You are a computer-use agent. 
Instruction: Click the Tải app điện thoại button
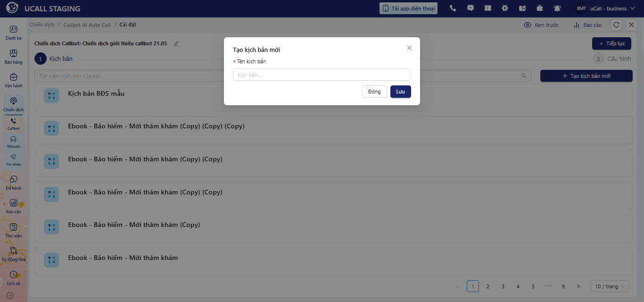[x=408, y=8]
